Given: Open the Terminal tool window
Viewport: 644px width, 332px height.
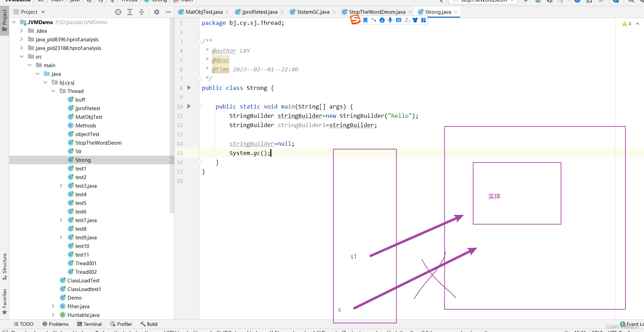Looking at the screenshot, I should click(89, 324).
